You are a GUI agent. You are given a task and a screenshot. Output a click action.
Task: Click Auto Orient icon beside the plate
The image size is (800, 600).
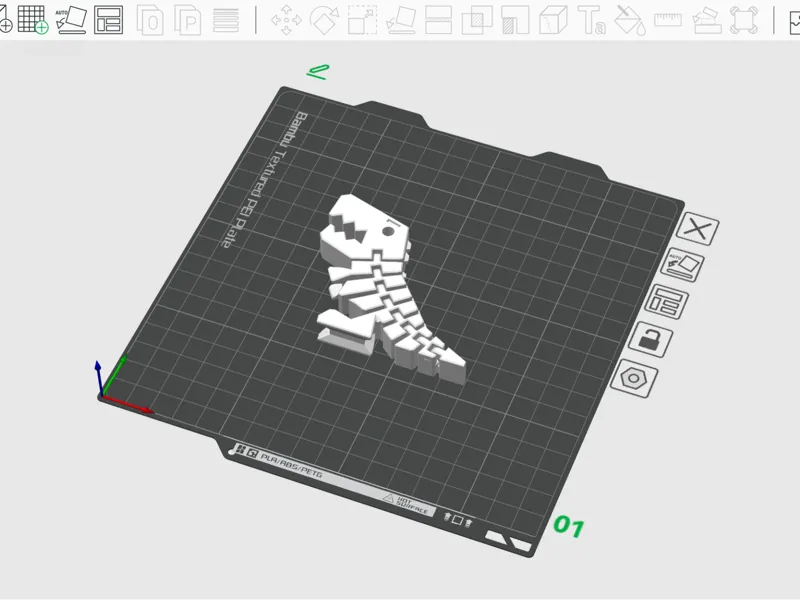pos(682,265)
